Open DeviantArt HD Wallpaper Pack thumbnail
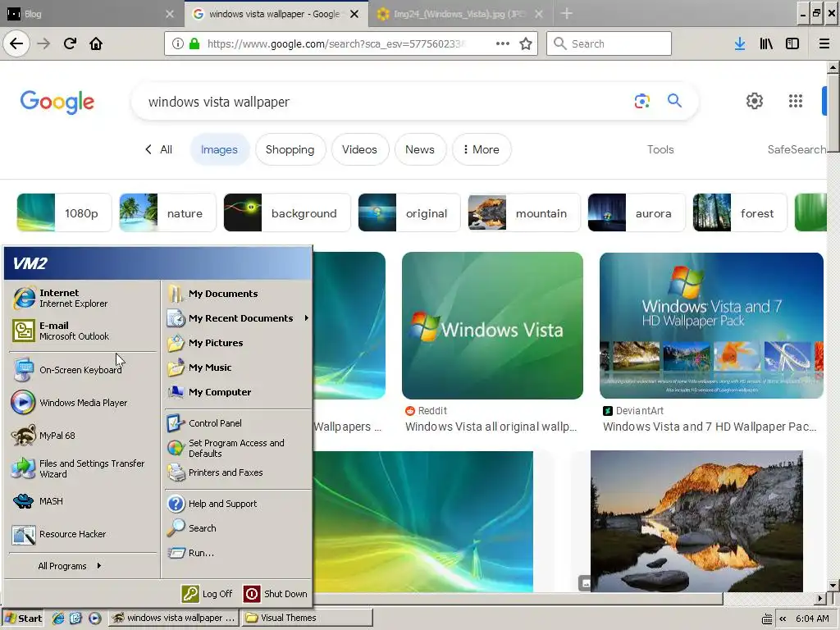 pyautogui.click(x=711, y=326)
